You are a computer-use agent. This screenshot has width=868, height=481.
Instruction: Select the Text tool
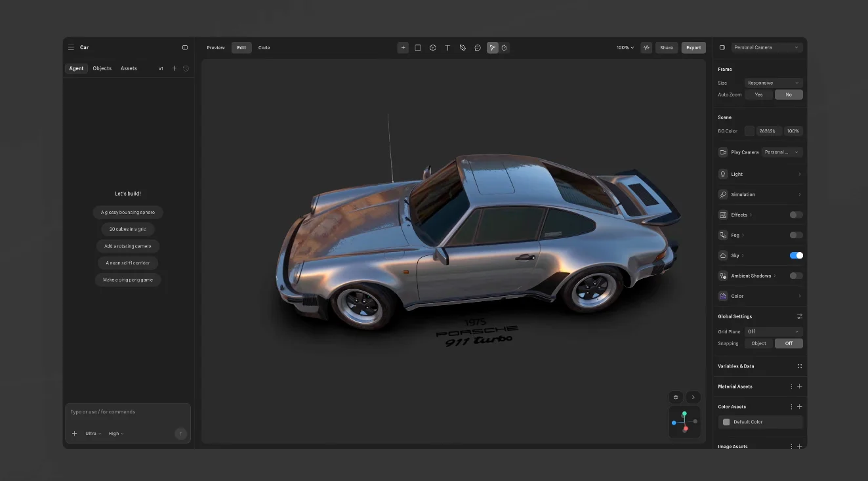pyautogui.click(x=447, y=47)
